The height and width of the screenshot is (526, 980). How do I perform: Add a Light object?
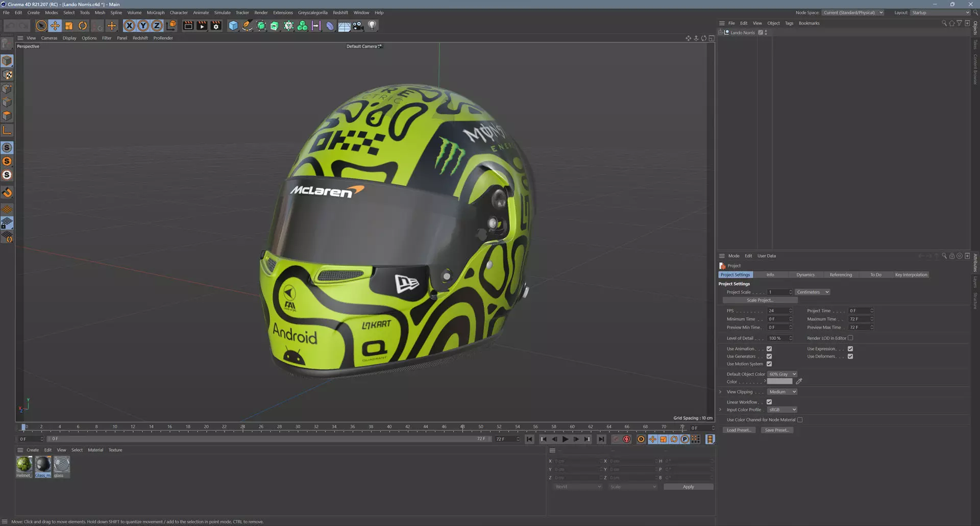[x=372, y=26]
